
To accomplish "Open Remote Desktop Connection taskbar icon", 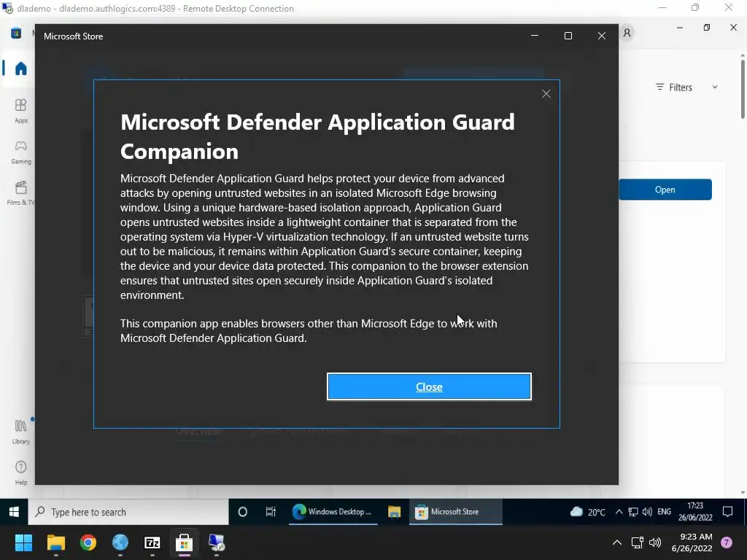I will [216, 542].
